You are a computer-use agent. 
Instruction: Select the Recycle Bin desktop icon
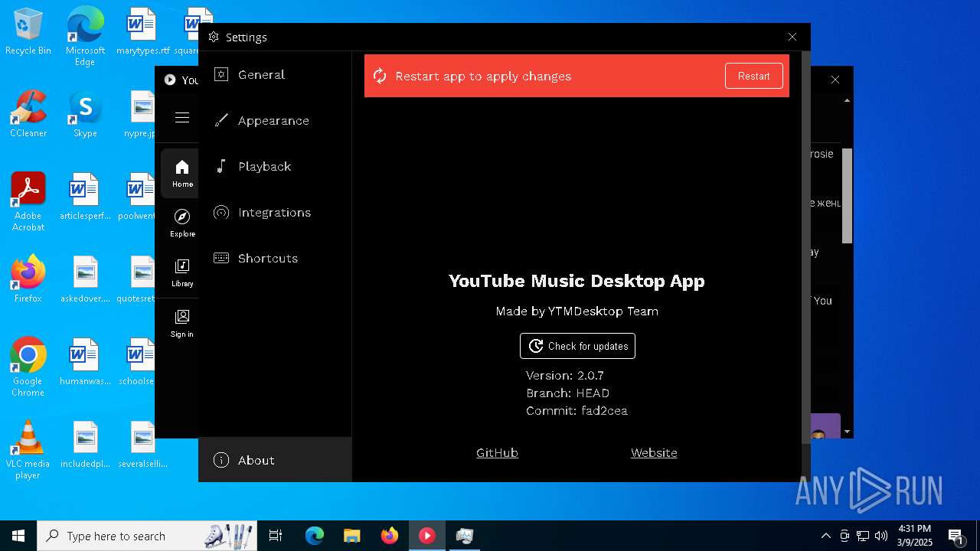click(28, 32)
